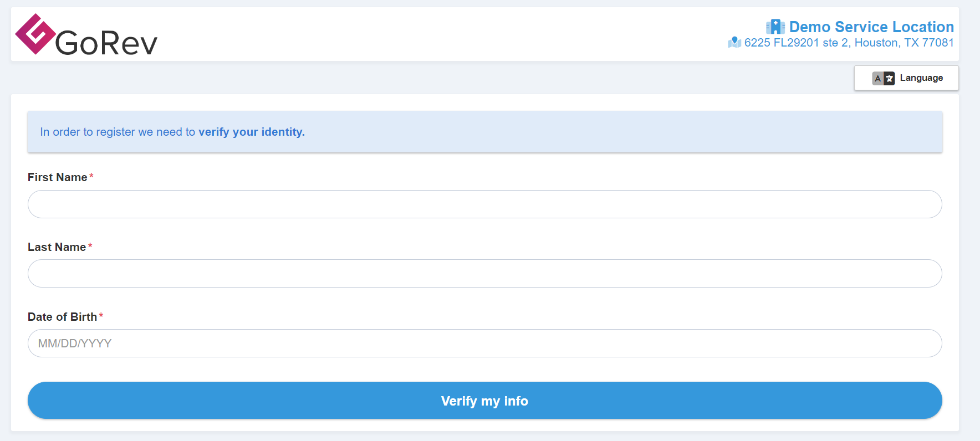The image size is (980, 441).
Task: Click the verify your identity notice
Action: tap(484, 132)
